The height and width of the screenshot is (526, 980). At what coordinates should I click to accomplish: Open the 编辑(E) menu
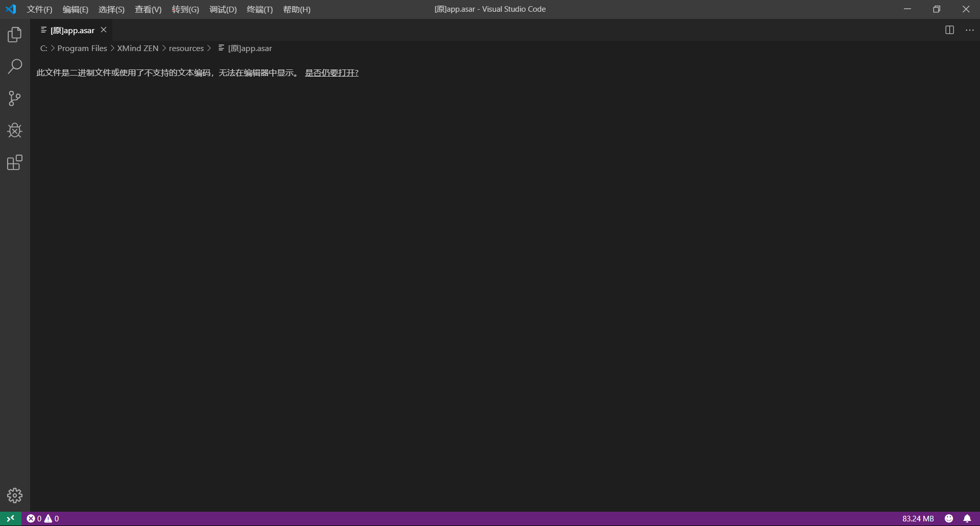pyautogui.click(x=76, y=9)
